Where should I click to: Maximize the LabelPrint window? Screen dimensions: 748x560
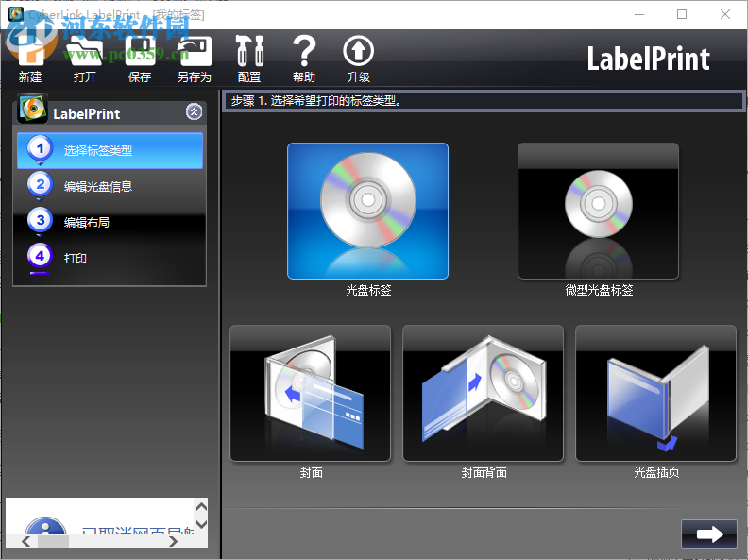[x=682, y=14]
